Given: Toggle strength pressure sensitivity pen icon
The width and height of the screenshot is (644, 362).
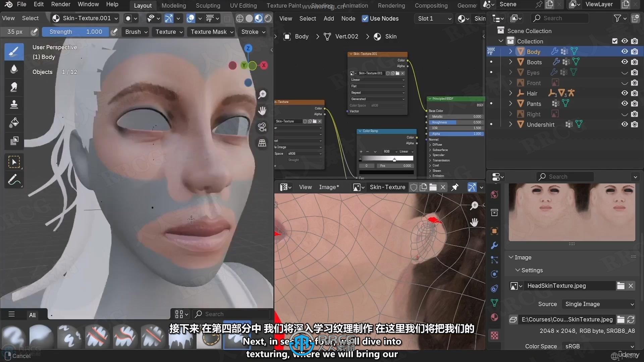Looking at the screenshot, I should [x=114, y=32].
